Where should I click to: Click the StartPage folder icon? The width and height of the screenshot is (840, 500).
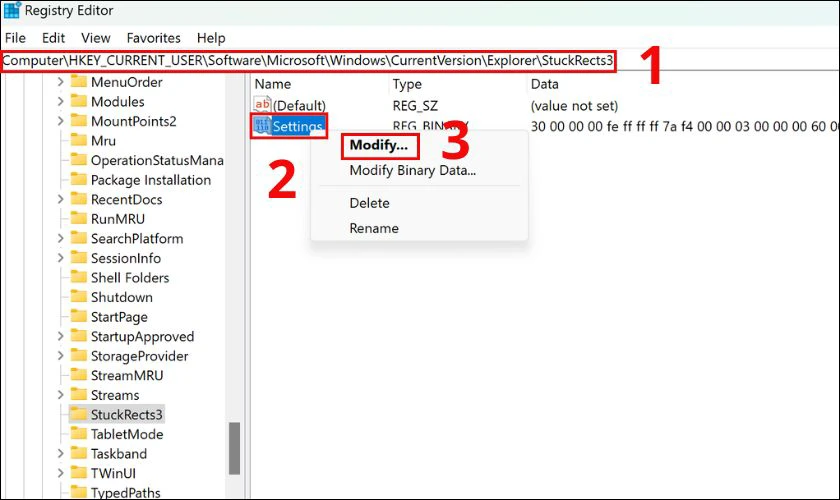click(79, 316)
